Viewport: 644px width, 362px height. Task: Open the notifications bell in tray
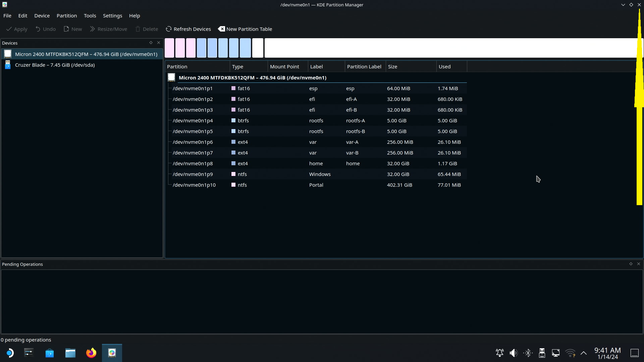[x=499, y=353]
